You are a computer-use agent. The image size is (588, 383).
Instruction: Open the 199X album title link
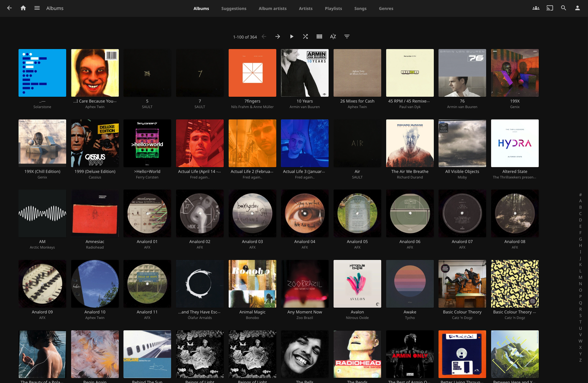coord(515,101)
